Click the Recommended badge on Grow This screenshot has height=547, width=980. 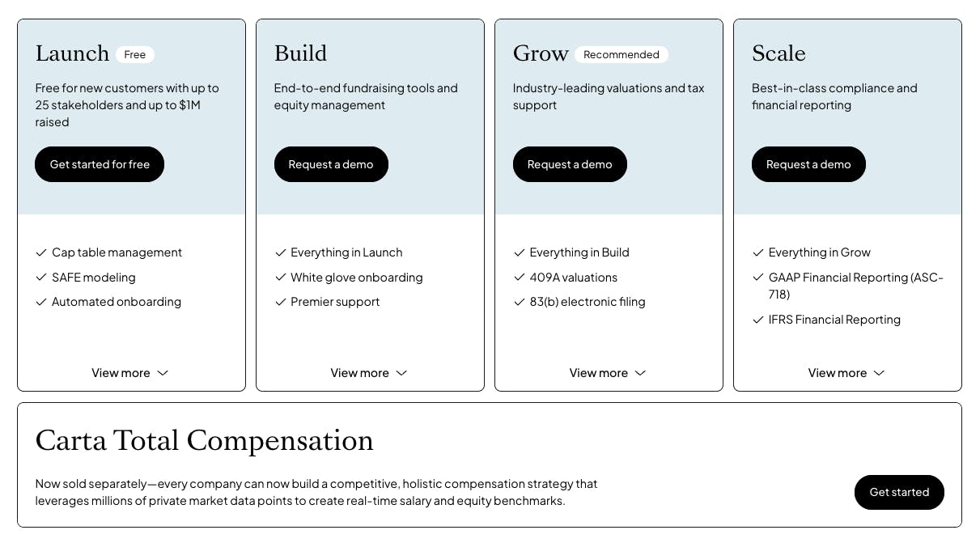pyautogui.click(x=622, y=55)
